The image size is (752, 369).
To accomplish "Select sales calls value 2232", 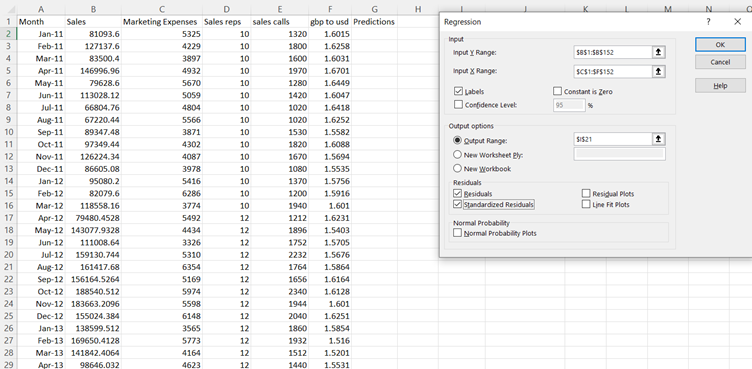I will coord(280,255).
